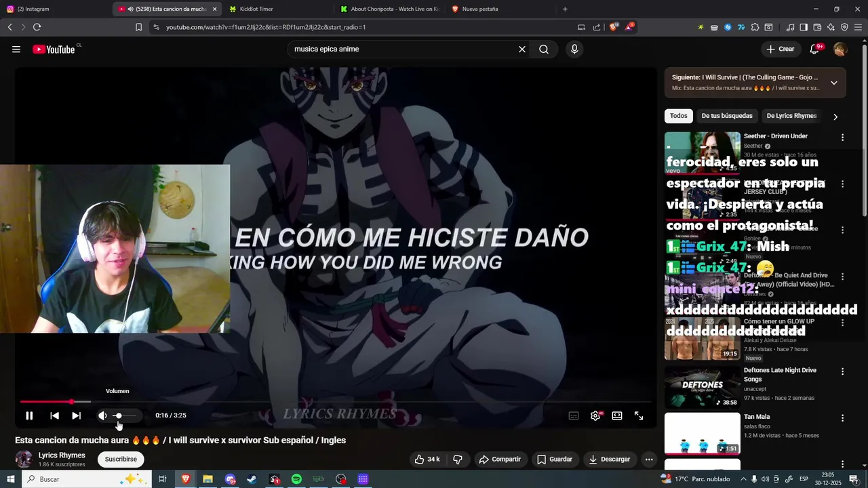The height and width of the screenshot is (488, 868).
Task: Skip to next video
Action: [76, 415]
